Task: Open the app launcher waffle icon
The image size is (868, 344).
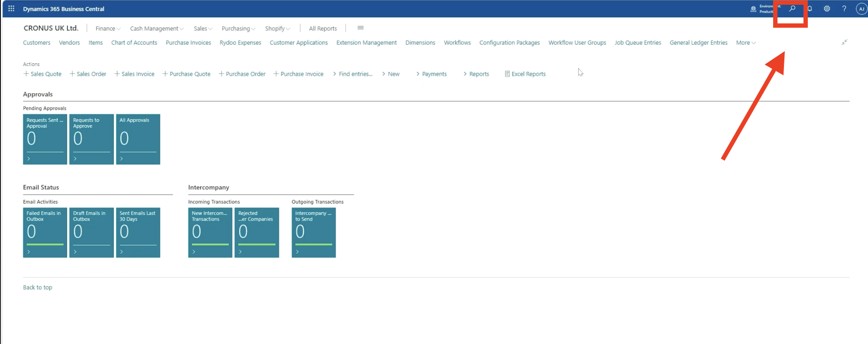Action: (x=11, y=9)
